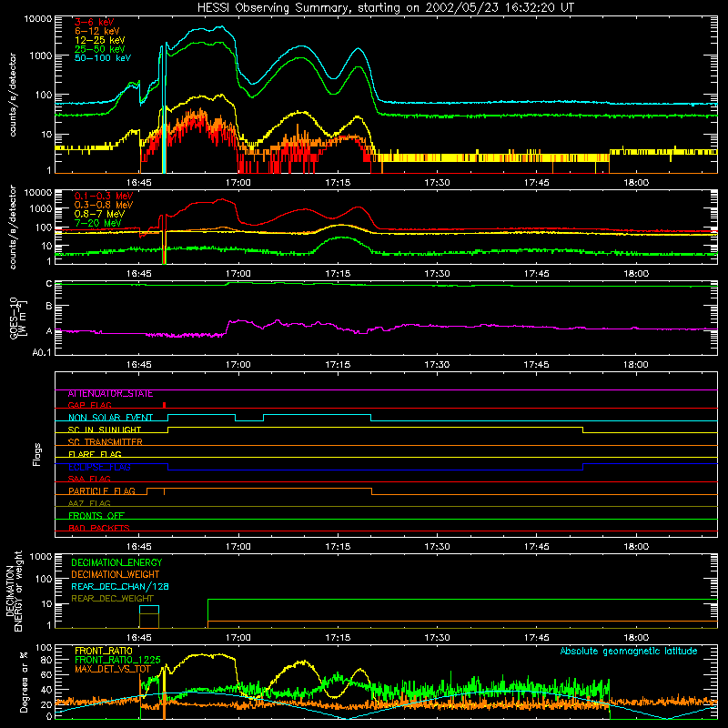Click 18:00 tick label under keV panel
The height and width of the screenshot is (728, 728).
coord(635,183)
